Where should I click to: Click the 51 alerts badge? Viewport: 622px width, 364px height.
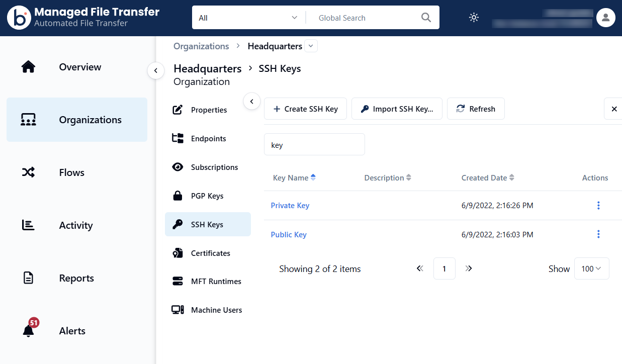click(x=34, y=322)
